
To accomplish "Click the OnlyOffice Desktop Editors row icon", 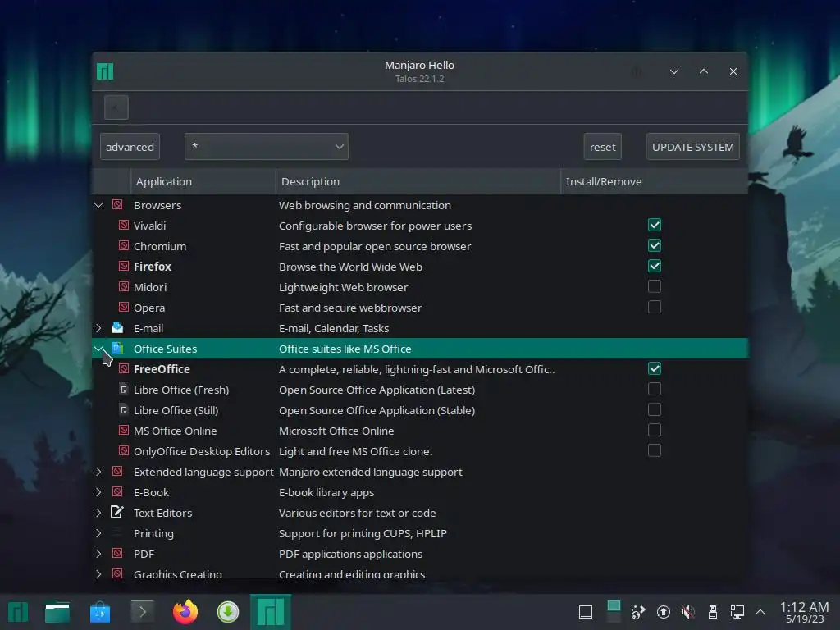I will point(124,450).
